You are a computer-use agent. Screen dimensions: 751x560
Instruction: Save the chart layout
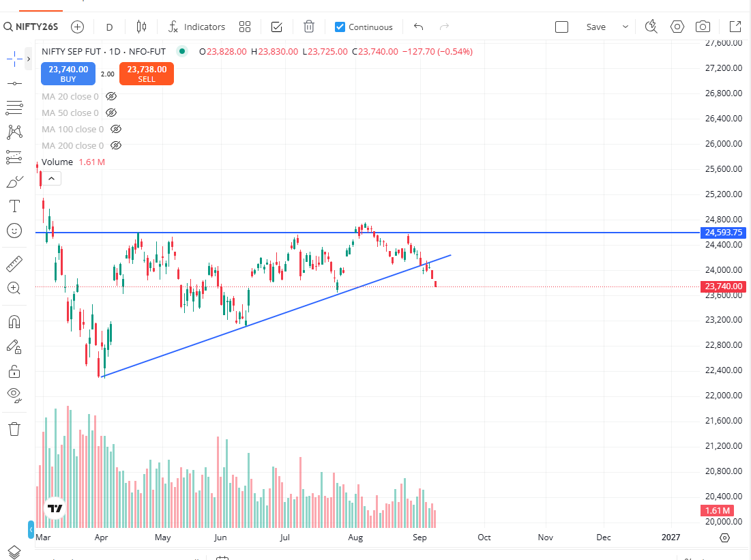click(595, 27)
